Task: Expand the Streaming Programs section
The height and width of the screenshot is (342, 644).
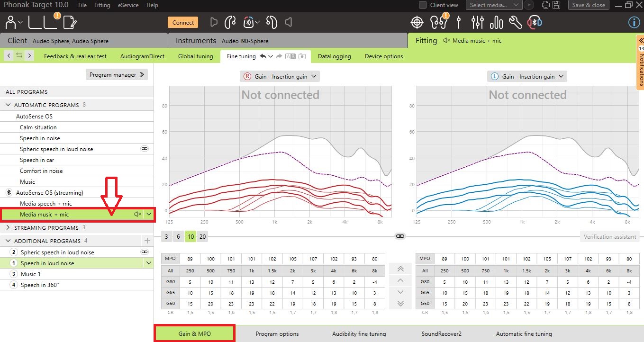Action: tap(8, 227)
